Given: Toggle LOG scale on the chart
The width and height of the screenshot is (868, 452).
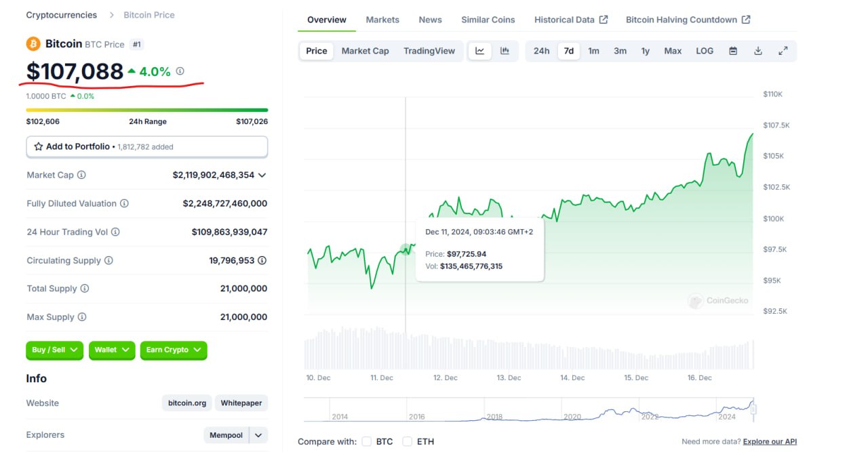Looking at the screenshot, I should [705, 51].
